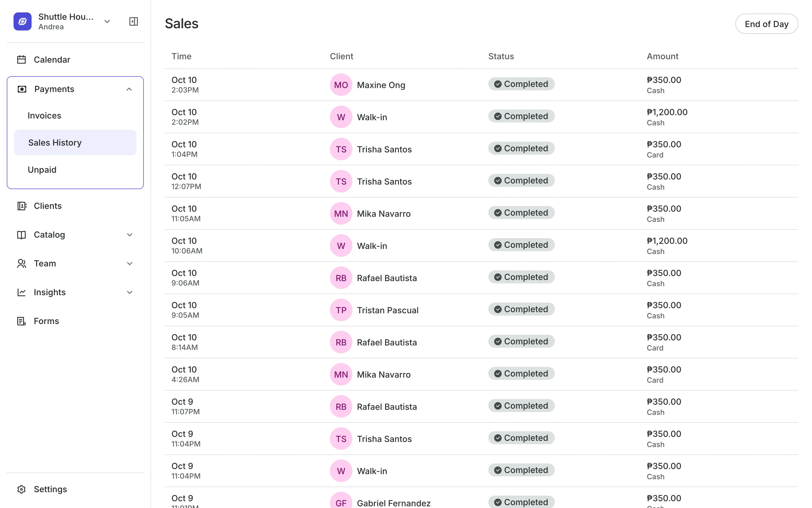This screenshot has width=812, height=508.
Task: Click RB avatar on 8:14AM sale
Action: (341, 342)
